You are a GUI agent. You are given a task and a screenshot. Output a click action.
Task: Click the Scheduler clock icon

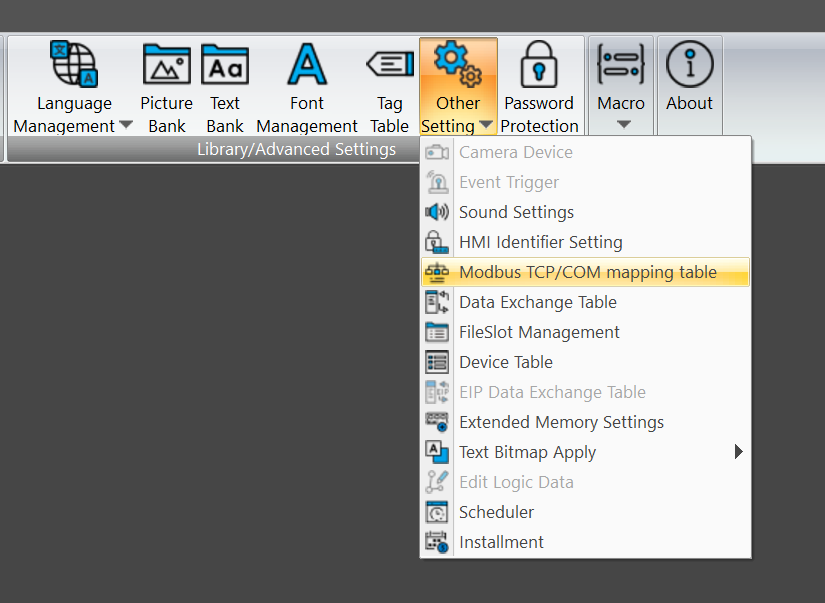(x=437, y=512)
